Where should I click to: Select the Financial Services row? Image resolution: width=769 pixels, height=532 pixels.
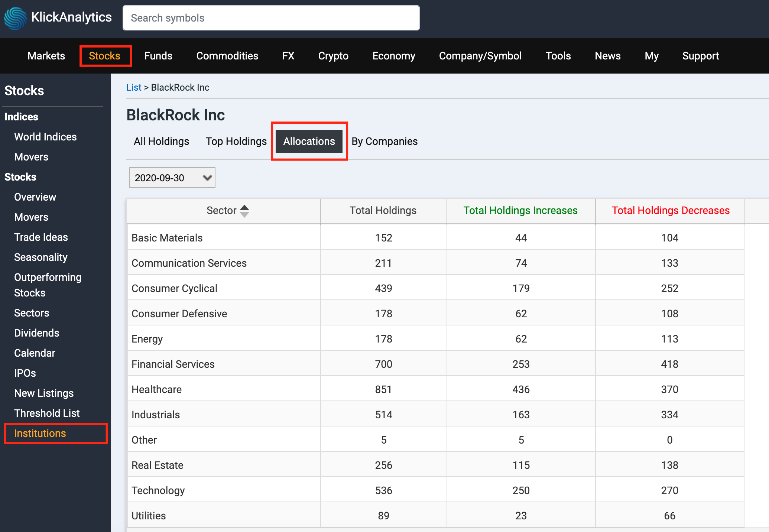click(435, 364)
